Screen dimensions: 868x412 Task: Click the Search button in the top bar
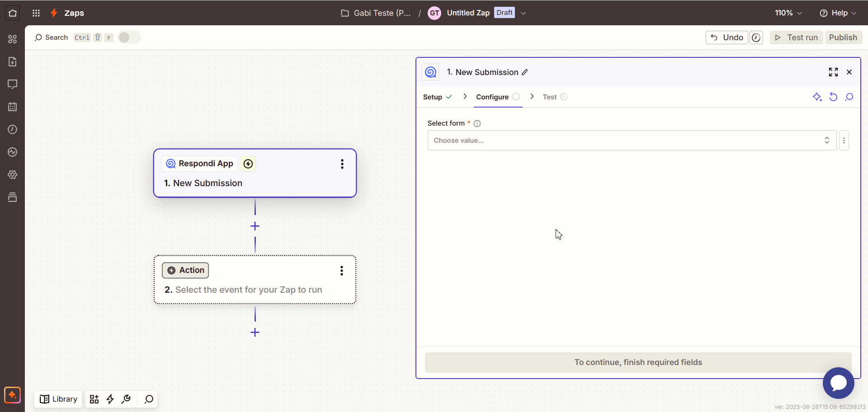(x=51, y=37)
